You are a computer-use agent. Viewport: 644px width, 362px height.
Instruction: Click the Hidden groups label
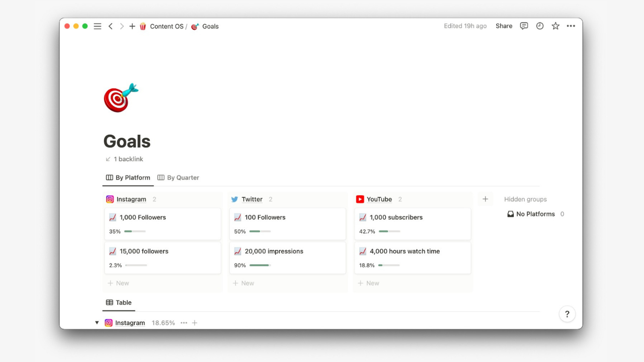pyautogui.click(x=525, y=199)
